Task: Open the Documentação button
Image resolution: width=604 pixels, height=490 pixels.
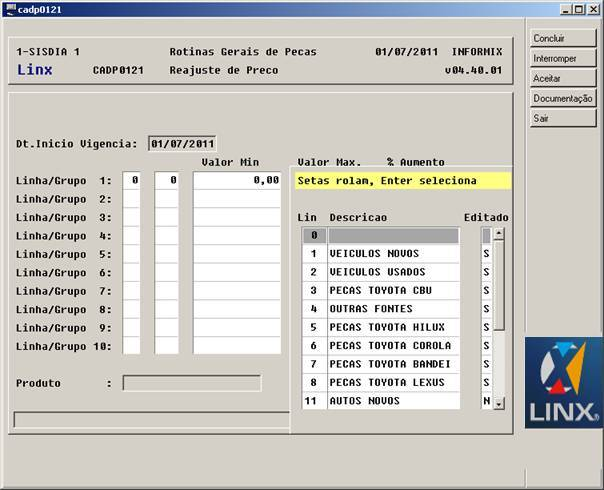Action: [x=563, y=98]
